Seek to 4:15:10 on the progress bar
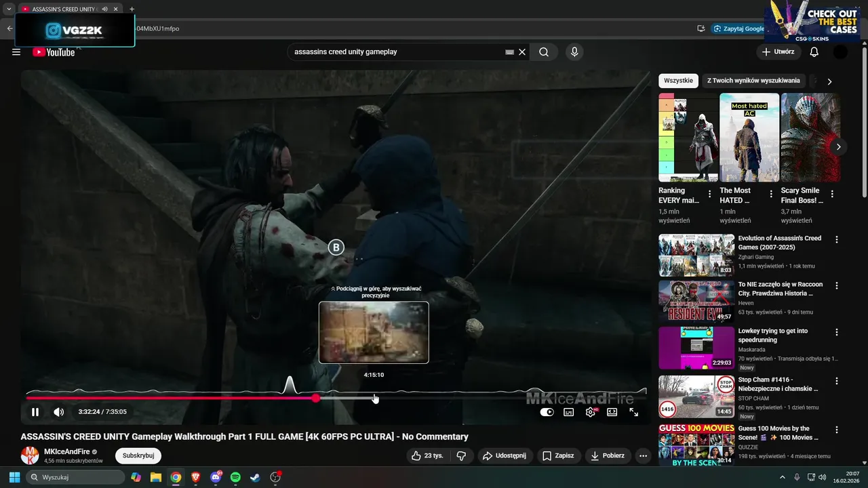This screenshot has width=868, height=488. [374, 398]
